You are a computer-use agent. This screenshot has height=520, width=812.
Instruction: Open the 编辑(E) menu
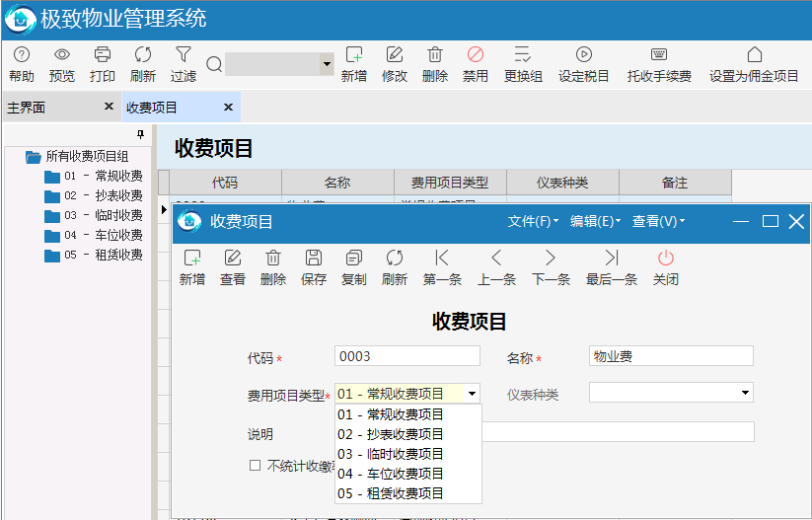tap(595, 222)
